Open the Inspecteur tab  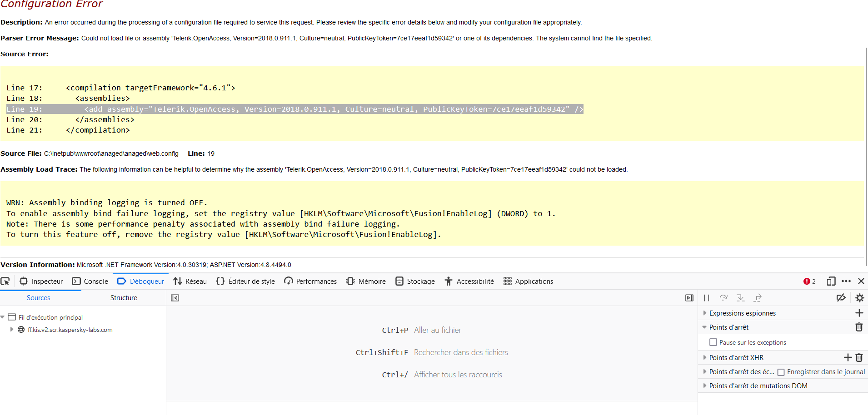pos(41,282)
